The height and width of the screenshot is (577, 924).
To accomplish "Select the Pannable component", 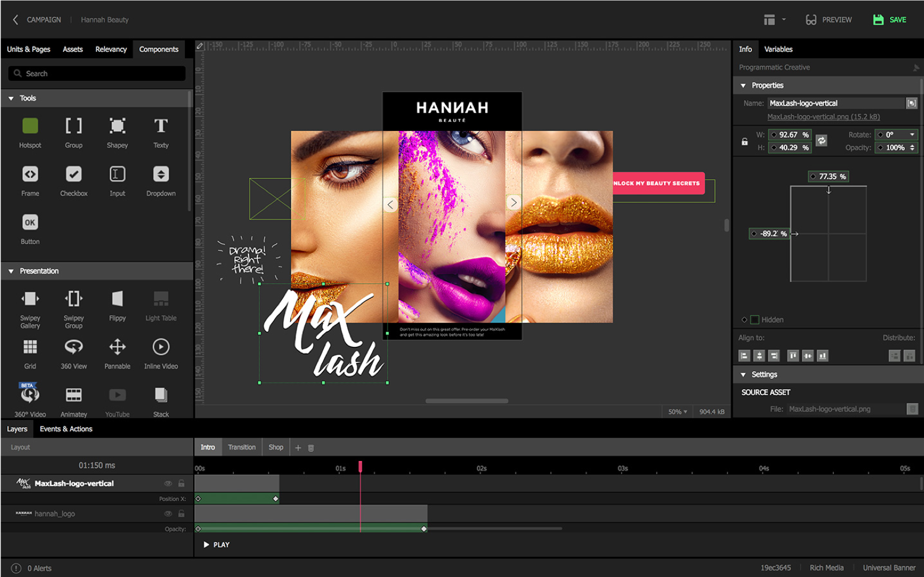I will [117, 347].
